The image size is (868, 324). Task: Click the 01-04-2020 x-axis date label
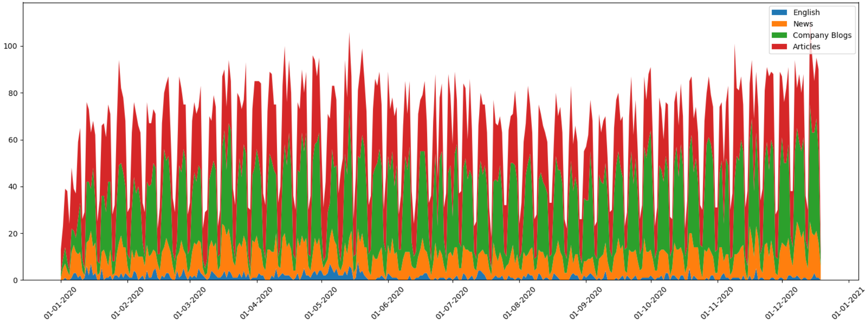tap(257, 303)
